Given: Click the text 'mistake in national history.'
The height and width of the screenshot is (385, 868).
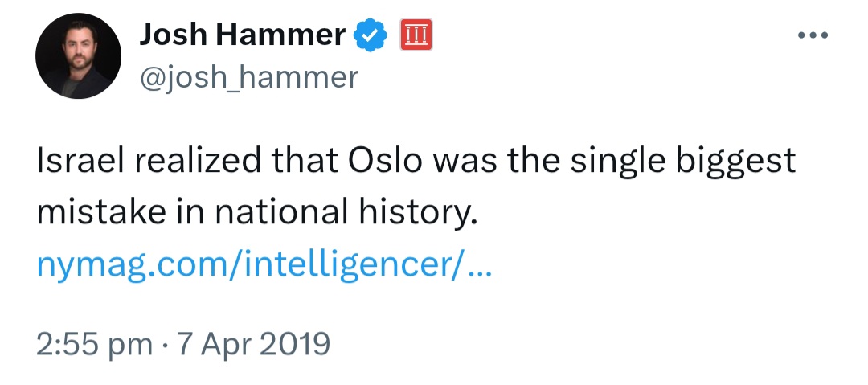Looking at the screenshot, I should pos(257,213).
